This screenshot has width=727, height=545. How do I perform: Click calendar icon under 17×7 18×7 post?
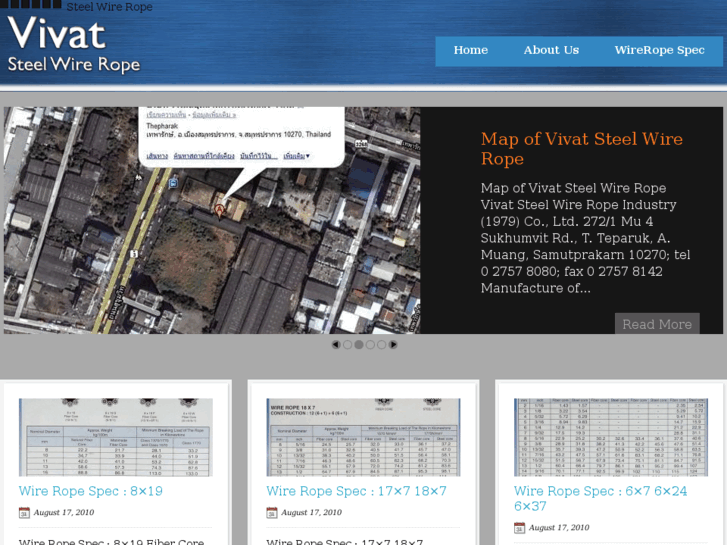click(272, 513)
